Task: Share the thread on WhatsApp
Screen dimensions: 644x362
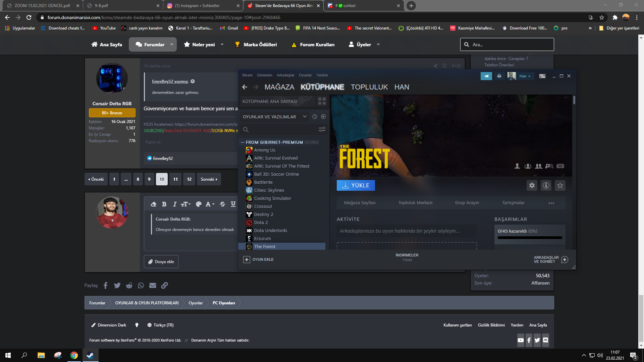Action: [141, 285]
